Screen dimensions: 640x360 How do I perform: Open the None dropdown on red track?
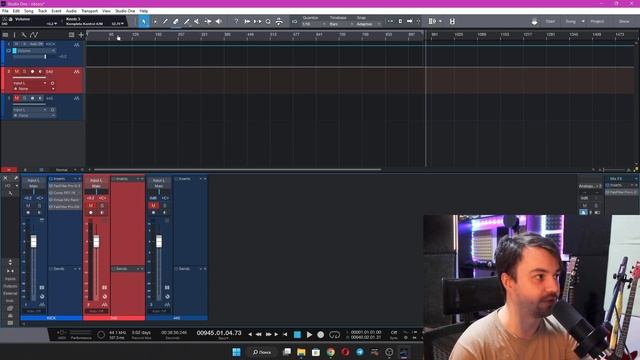point(34,89)
